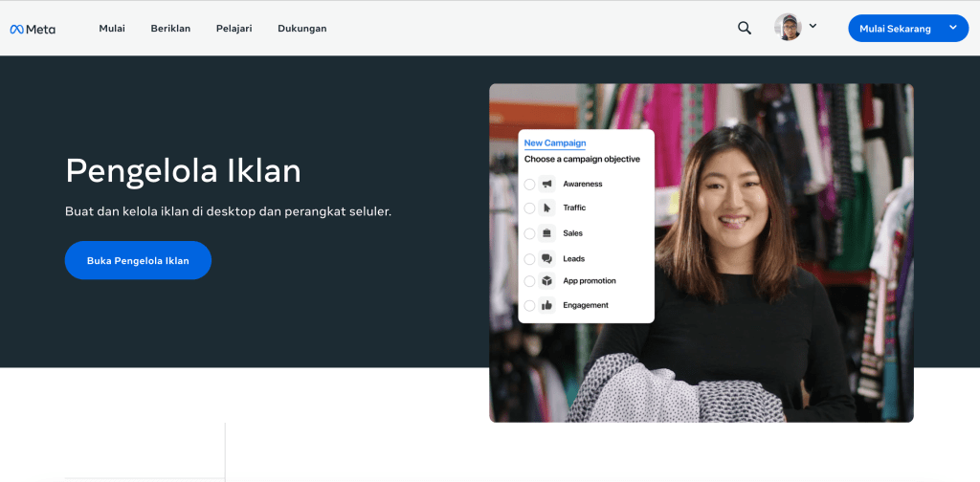Click the Leads chat bubbles icon

[x=546, y=258]
